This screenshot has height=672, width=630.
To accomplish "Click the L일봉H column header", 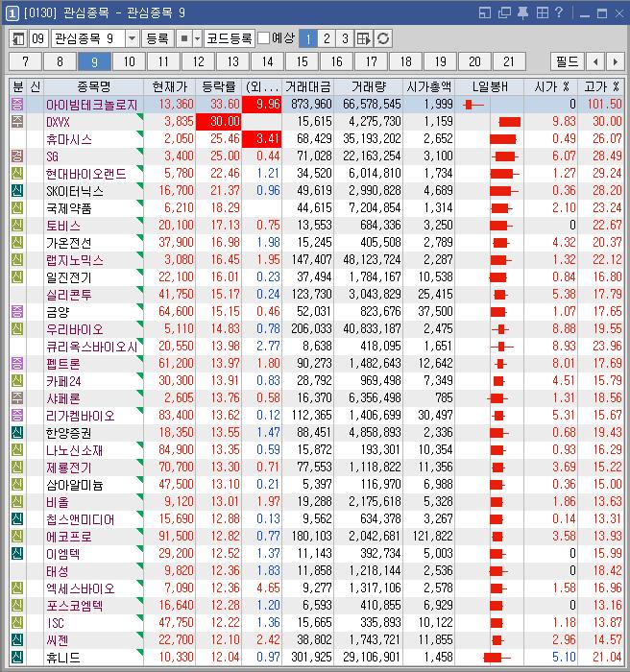I will click(x=490, y=87).
